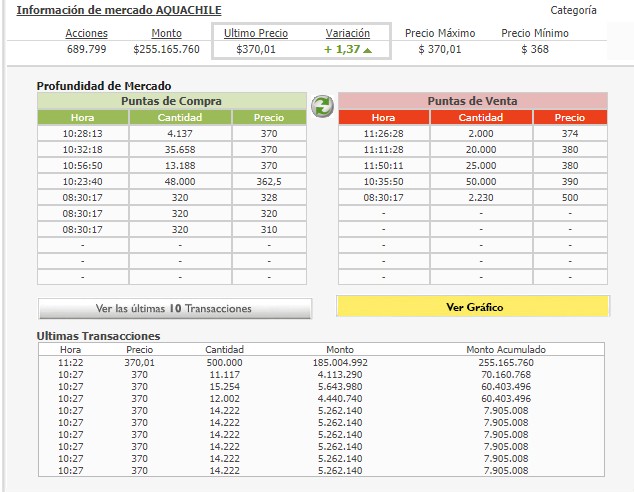Click 'Puntas de Venta' table title
Viewport: 634px width, 492px height.
pos(473,101)
